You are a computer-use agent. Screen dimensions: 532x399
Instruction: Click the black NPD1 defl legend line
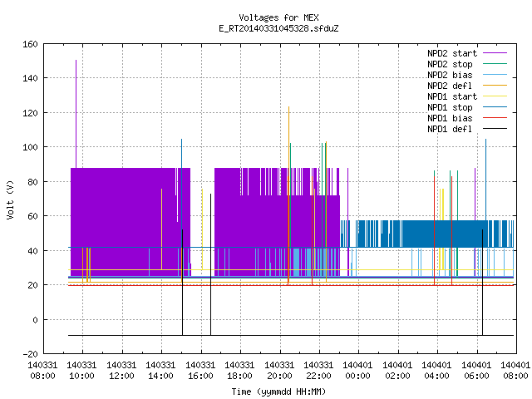(495, 129)
